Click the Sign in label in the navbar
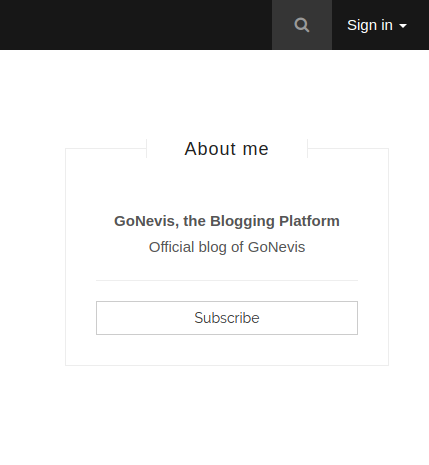This screenshot has width=429, height=465. [370, 25]
